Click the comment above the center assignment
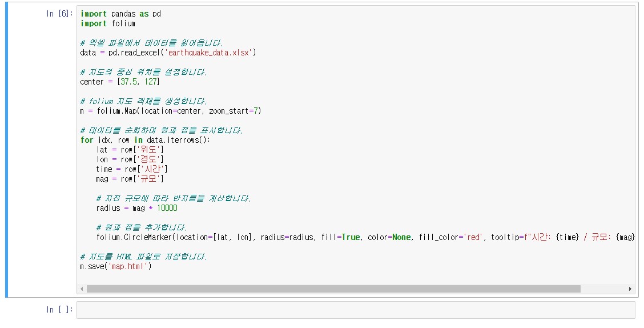The height and width of the screenshot is (328, 644). (x=143, y=72)
